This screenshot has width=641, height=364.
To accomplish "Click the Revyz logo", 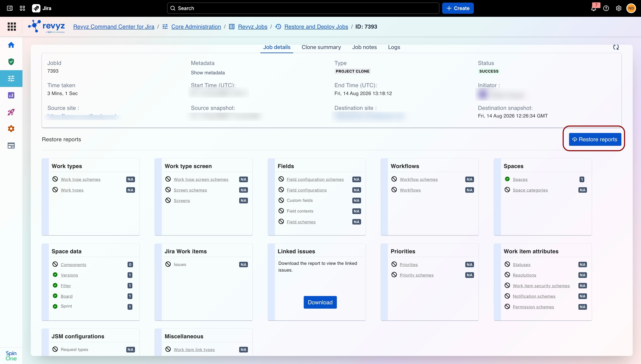I will (46, 27).
